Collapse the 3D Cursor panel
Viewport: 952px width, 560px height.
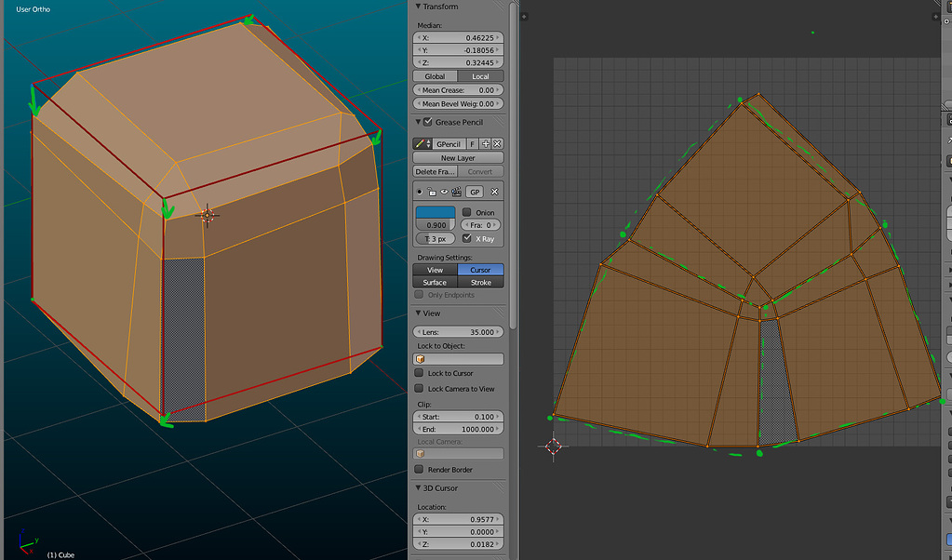(418, 487)
